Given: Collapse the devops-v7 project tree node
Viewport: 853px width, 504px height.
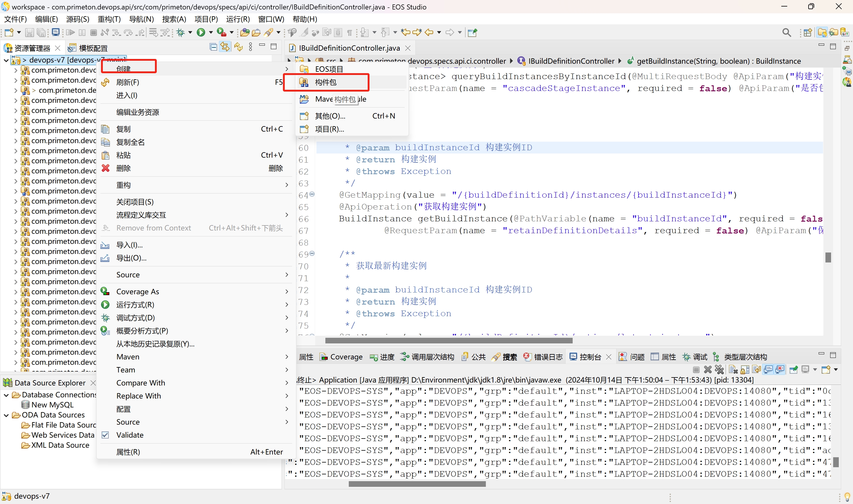Looking at the screenshot, I should [x=6, y=60].
